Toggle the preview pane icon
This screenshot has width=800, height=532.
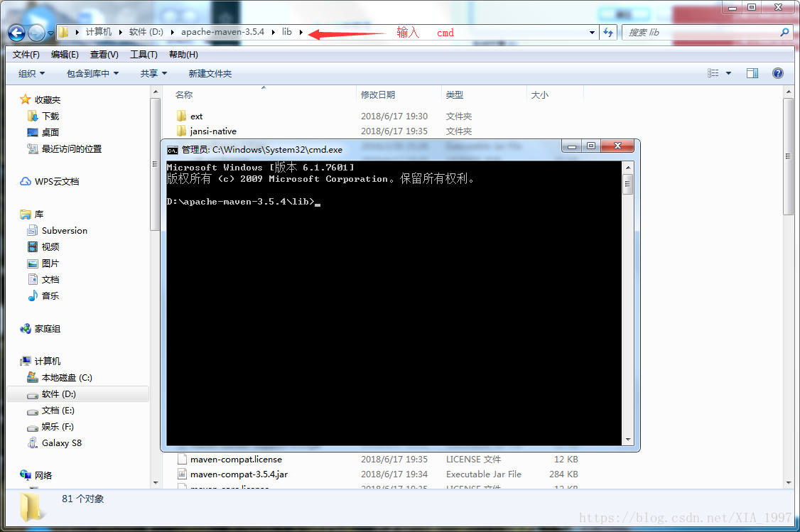tap(752, 73)
